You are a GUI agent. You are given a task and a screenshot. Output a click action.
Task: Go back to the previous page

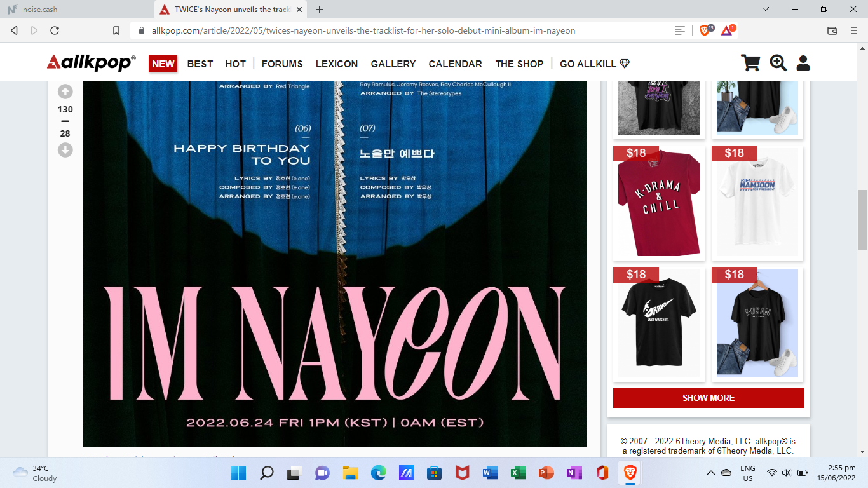click(15, 30)
